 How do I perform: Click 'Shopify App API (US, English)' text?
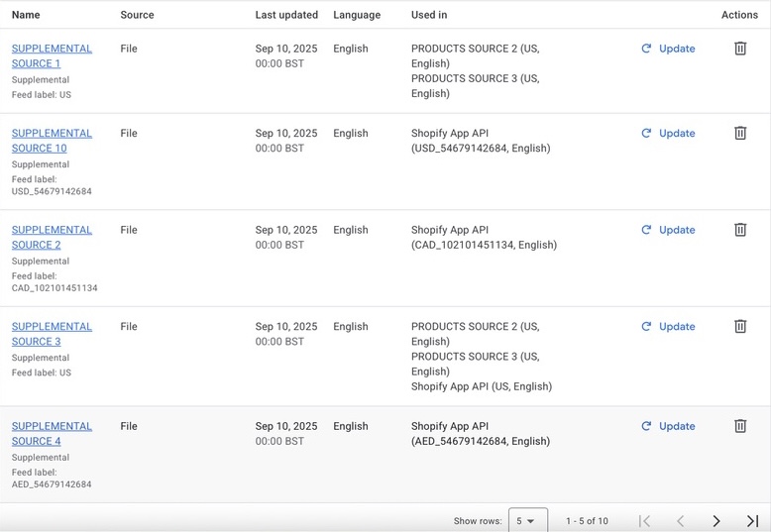(x=482, y=386)
